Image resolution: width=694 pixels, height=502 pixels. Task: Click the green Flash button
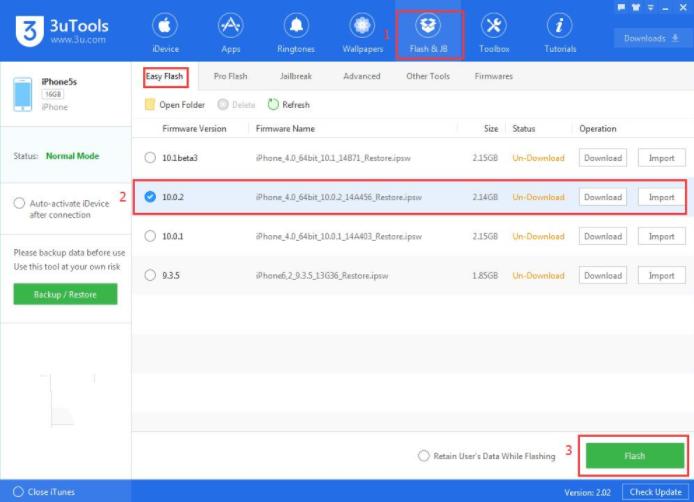pyautogui.click(x=635, y=456)
